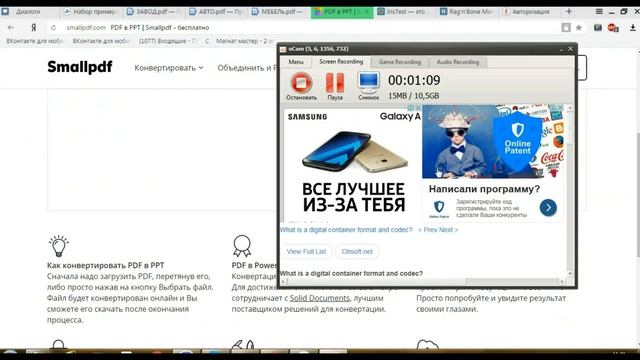Close the ad using the small X on the Samsung banner

(x=418, y=108)
